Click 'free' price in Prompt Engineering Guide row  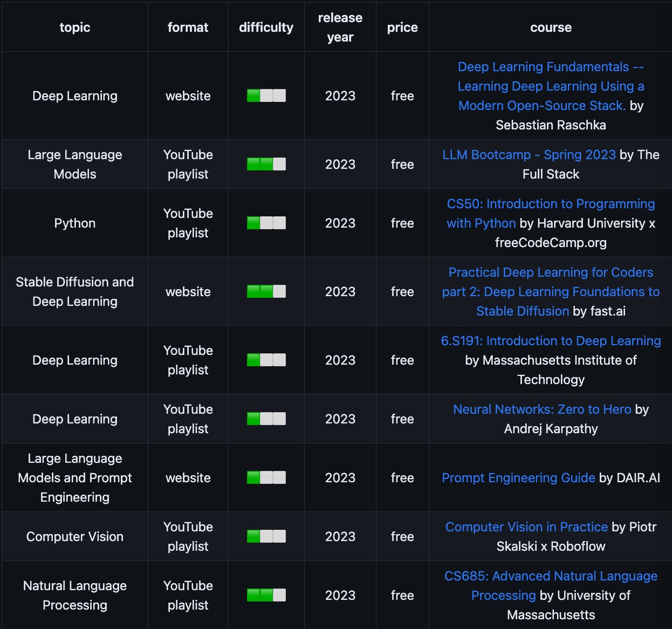pyautogui.click(x=402, y=478)
